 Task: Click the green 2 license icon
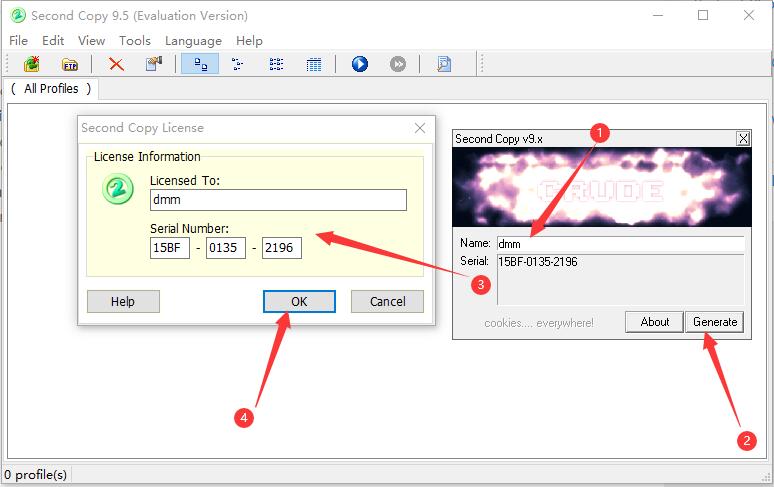118,188
